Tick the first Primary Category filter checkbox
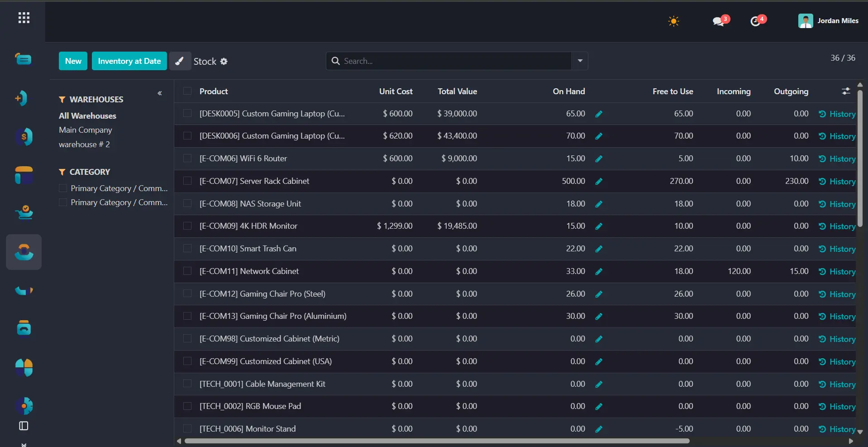Screen dimensions: 868x447 tap(63, 188)
